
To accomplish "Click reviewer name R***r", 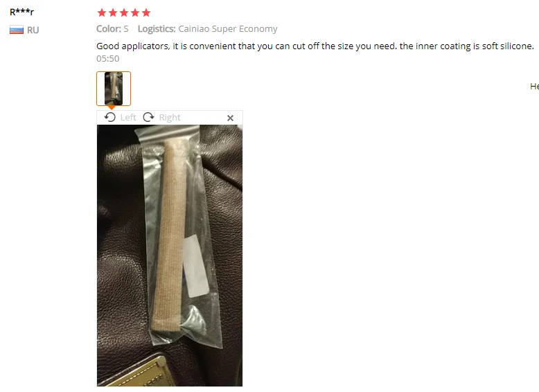I will click(x=21, y=12).
